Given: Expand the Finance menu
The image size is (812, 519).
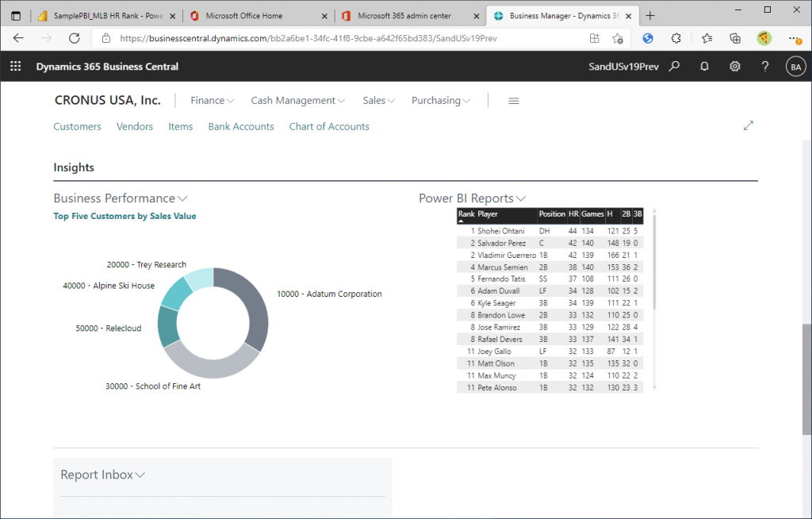Looking at the screenshot, I should [x=213, y=101].
